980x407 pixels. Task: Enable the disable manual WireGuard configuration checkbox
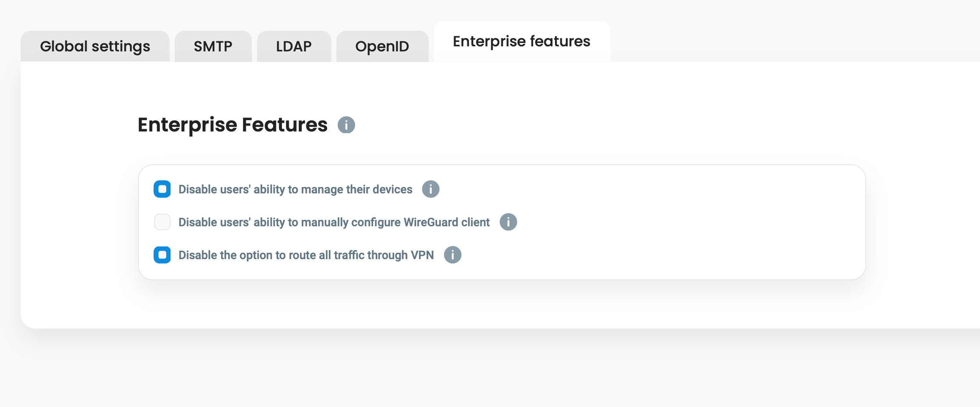[x=162, y=222]
